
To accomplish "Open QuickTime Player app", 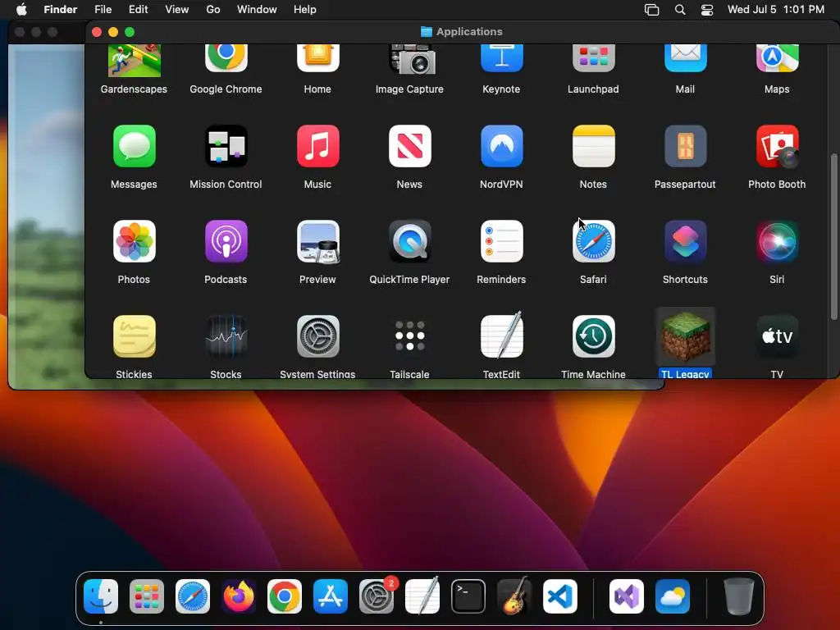I will 410,241.
